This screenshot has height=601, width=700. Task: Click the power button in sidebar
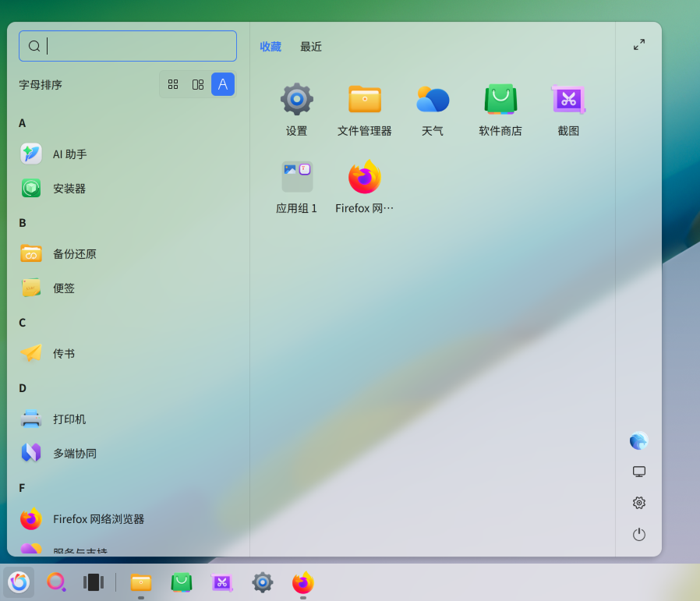point(639,534)
